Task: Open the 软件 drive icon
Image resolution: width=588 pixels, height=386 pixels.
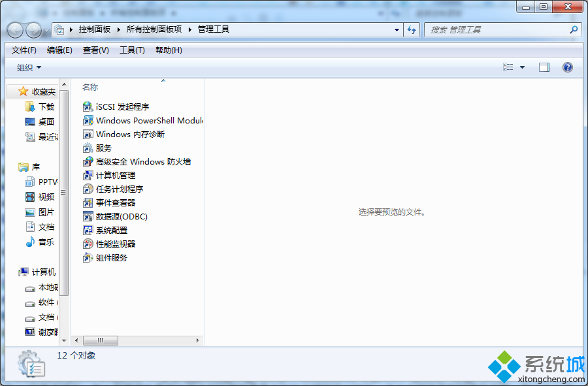Action: point(30,304)
